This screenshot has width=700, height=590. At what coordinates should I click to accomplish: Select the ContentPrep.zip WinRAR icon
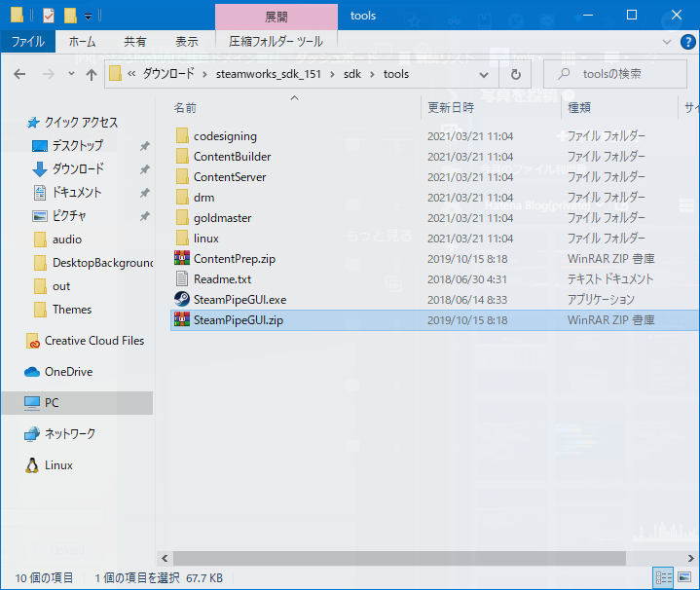182,258
